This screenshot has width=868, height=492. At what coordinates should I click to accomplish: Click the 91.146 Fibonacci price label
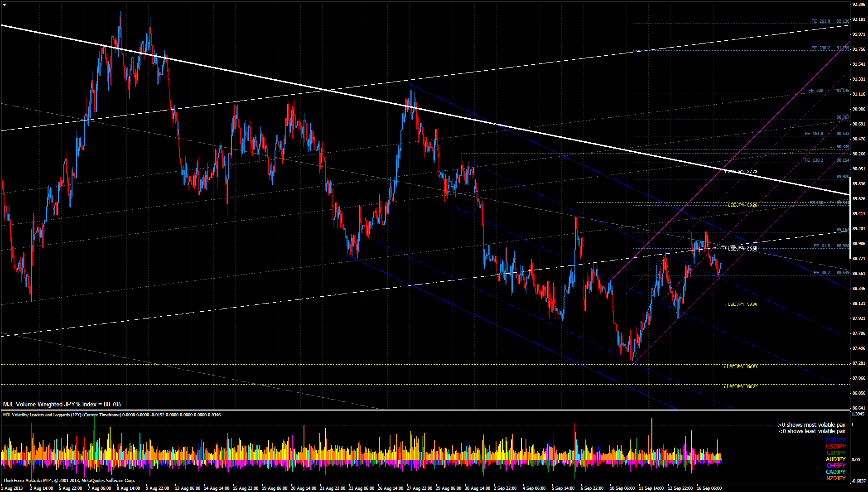(843, 91)
